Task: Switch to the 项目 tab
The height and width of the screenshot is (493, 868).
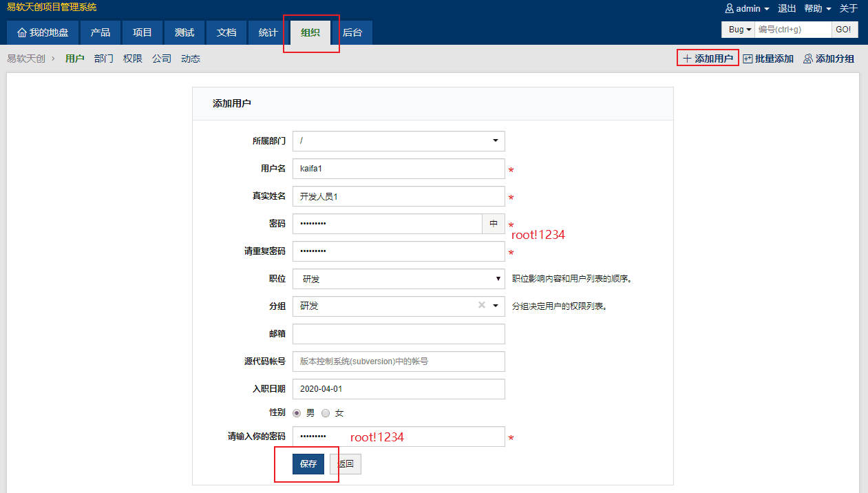Action: click(x=142, y=32)
